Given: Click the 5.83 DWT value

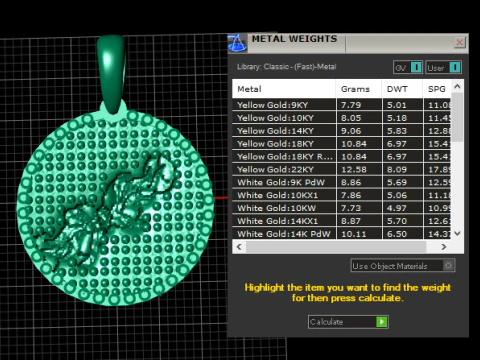Looking at the screenshot, I should pos(397,131).
